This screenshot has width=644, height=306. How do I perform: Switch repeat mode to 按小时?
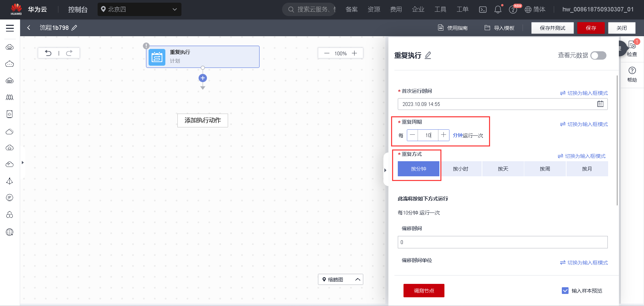(461, 169)
